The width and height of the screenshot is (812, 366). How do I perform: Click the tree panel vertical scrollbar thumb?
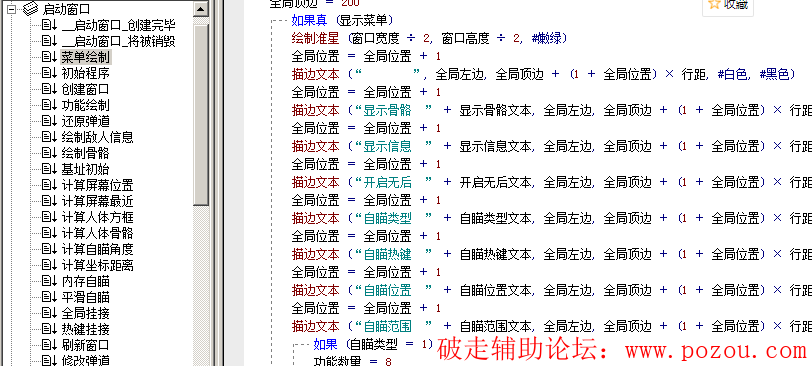click(x=201, y=114)
